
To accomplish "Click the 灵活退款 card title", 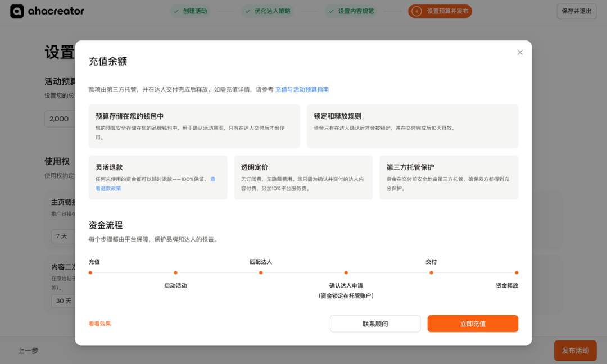I will (x=109, y=167).
